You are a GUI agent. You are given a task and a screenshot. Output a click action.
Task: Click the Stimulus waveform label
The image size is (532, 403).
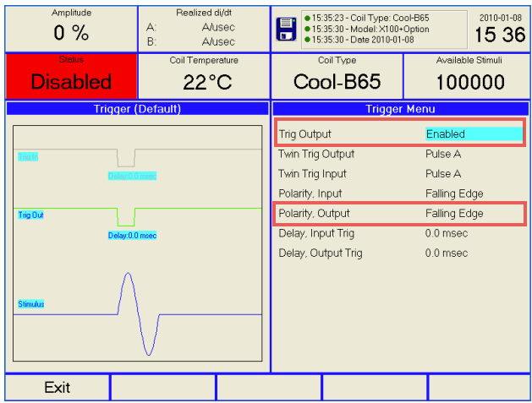click(31, 303)
